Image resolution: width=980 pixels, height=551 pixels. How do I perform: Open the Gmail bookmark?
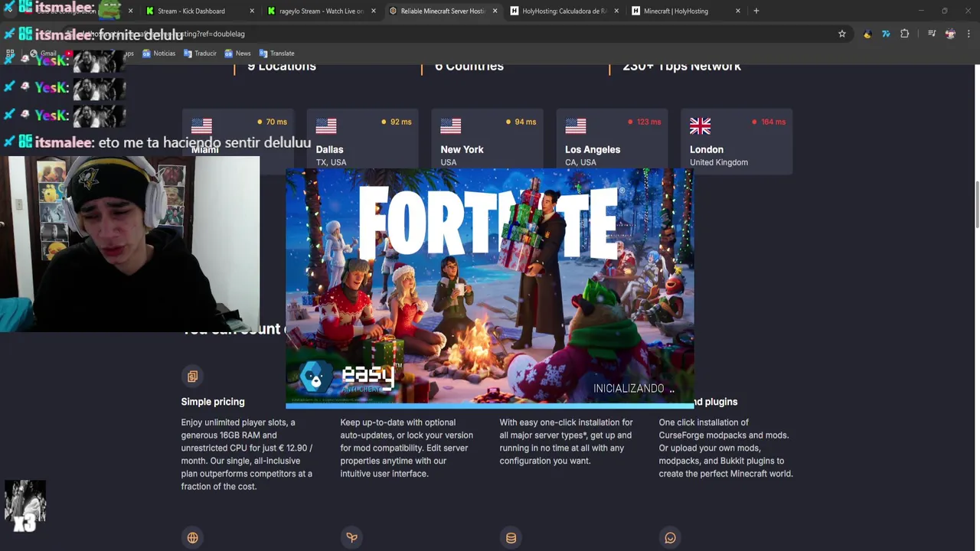pos(42,54)
